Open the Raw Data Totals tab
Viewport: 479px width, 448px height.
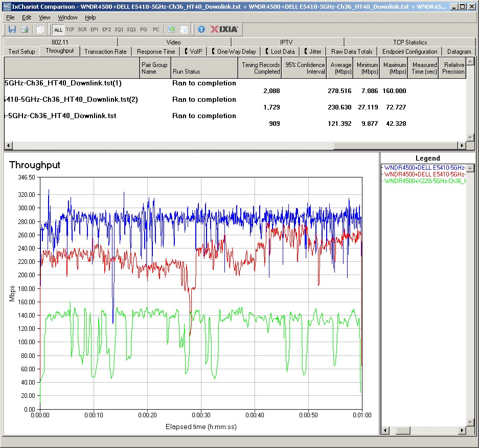click(x=352, y=52)
